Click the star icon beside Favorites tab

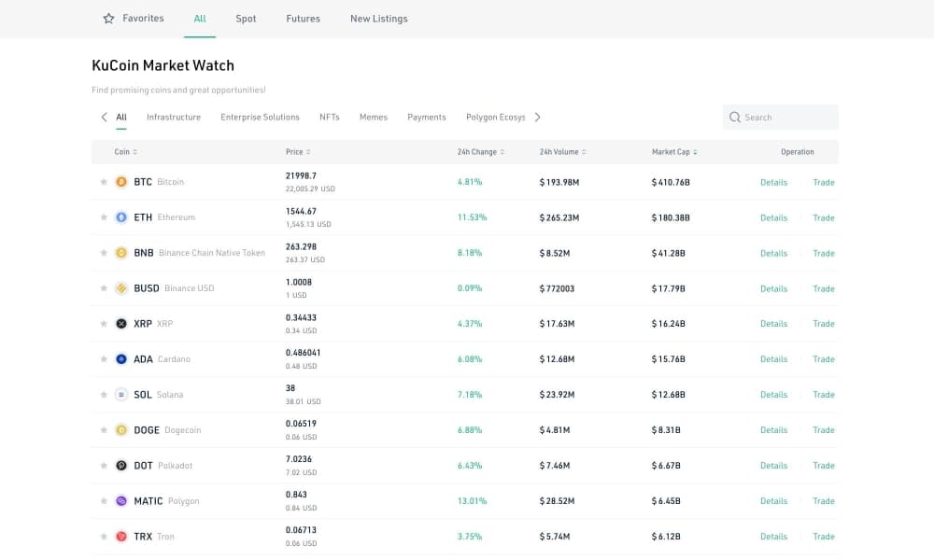(108, 19)
